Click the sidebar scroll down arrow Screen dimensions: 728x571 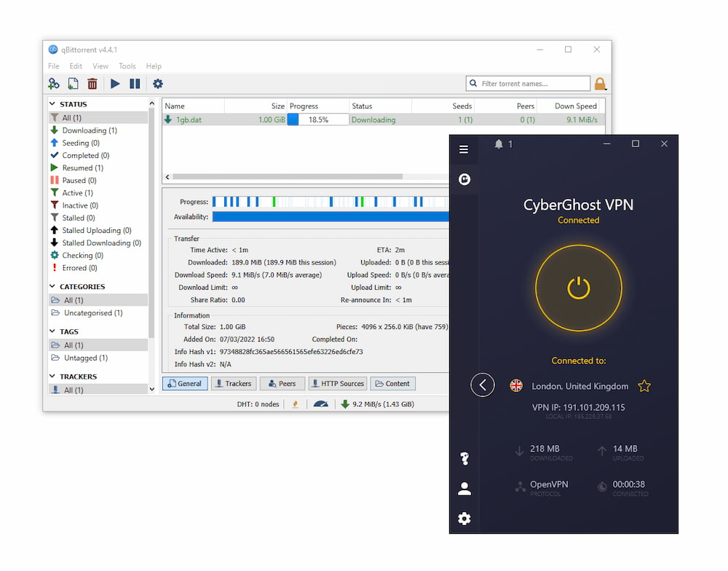[152, 390]
